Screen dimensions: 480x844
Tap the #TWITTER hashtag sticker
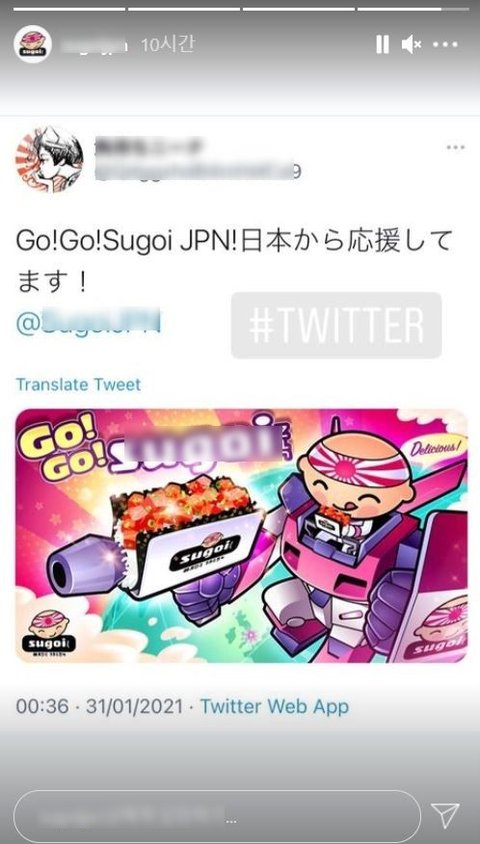tap(336, 326)
